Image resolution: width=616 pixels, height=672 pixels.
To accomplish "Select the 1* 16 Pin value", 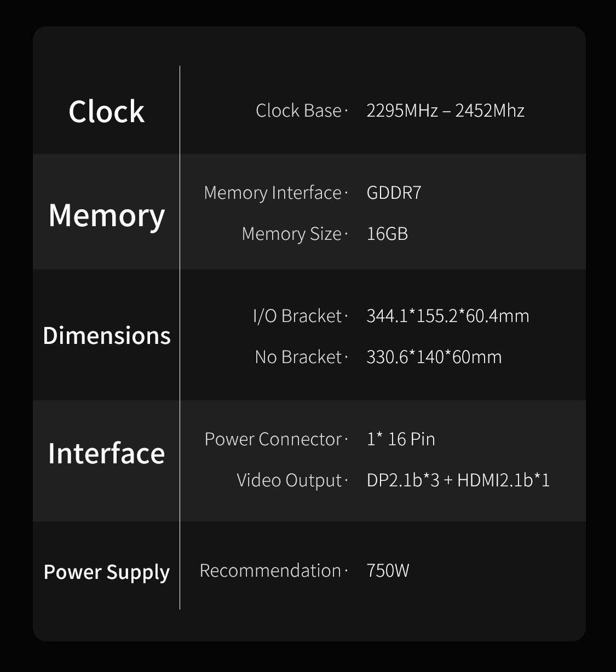I will (x=401, y=439).
